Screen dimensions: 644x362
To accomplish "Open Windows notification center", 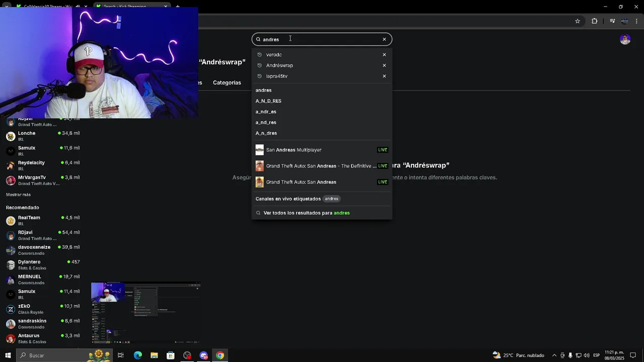I will pyautogui.click(x=633, y=355).
